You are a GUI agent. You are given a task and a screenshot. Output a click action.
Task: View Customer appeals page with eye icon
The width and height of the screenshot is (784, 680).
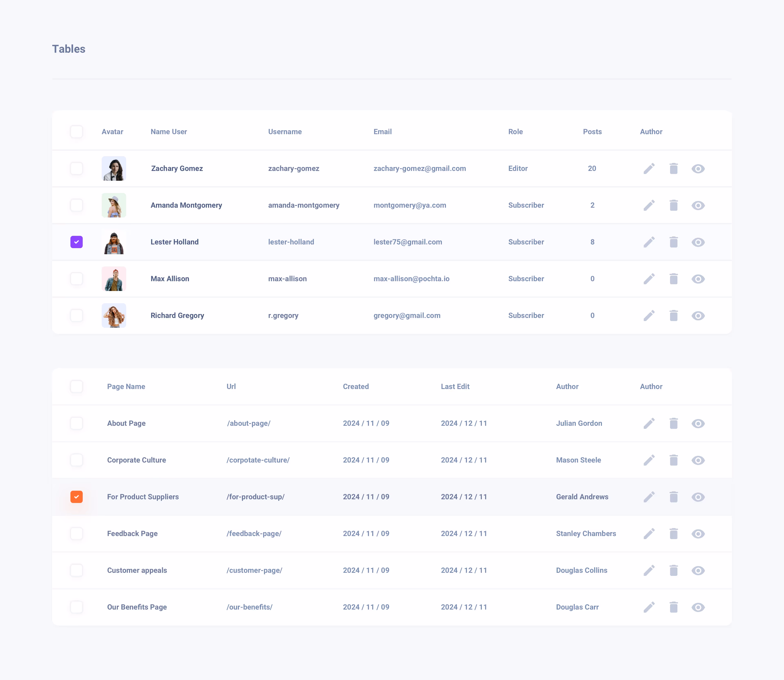698,571
